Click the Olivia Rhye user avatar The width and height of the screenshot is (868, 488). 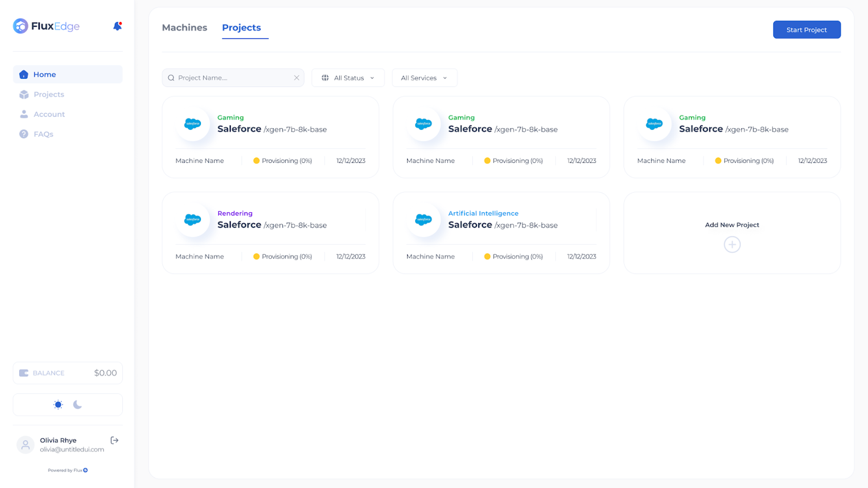[26, 445]
